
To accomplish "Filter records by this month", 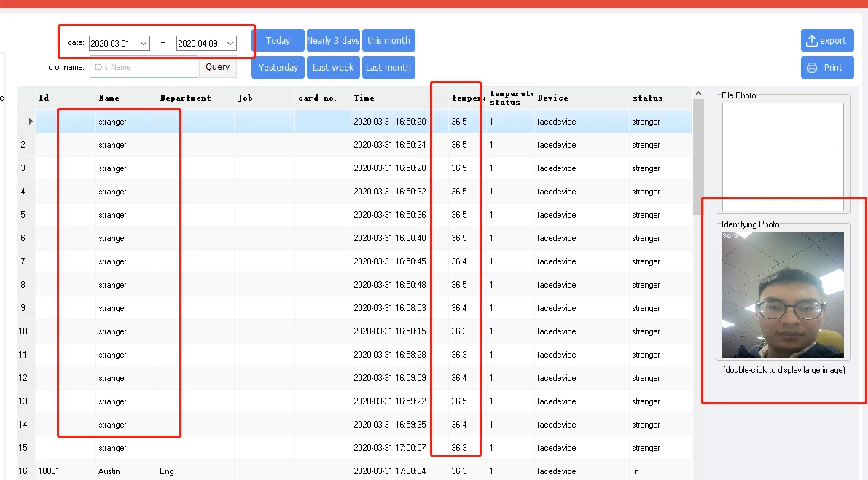I will [388, 41].
